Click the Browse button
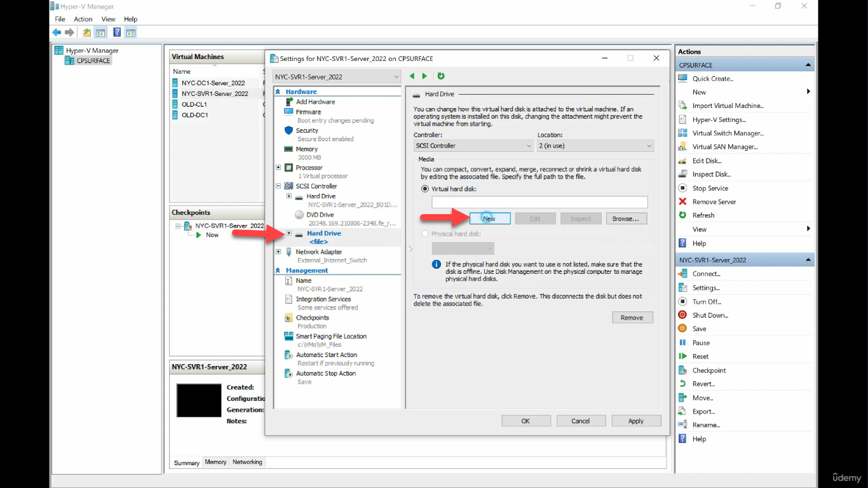 (x=627, y=219)
